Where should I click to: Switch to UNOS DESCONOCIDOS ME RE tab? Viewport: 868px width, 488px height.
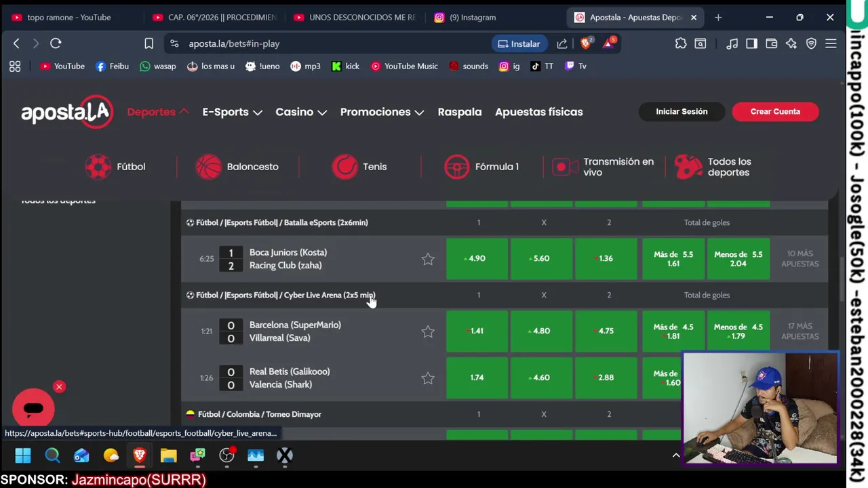click(x=355, y=18)
